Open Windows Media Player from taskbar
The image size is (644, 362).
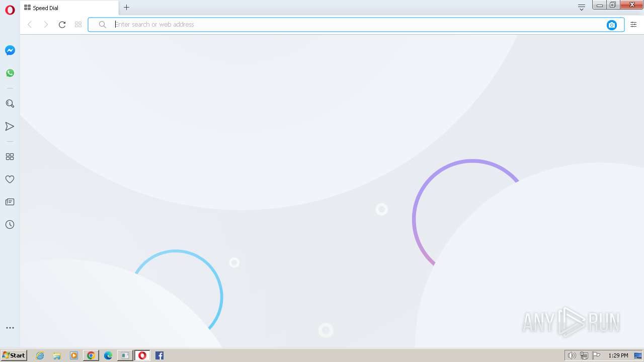[x=74, y=355]
